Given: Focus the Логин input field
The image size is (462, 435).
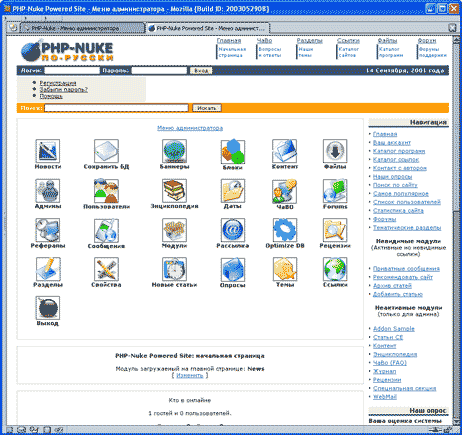Looking at the screenshot, I should coord(72,71).
